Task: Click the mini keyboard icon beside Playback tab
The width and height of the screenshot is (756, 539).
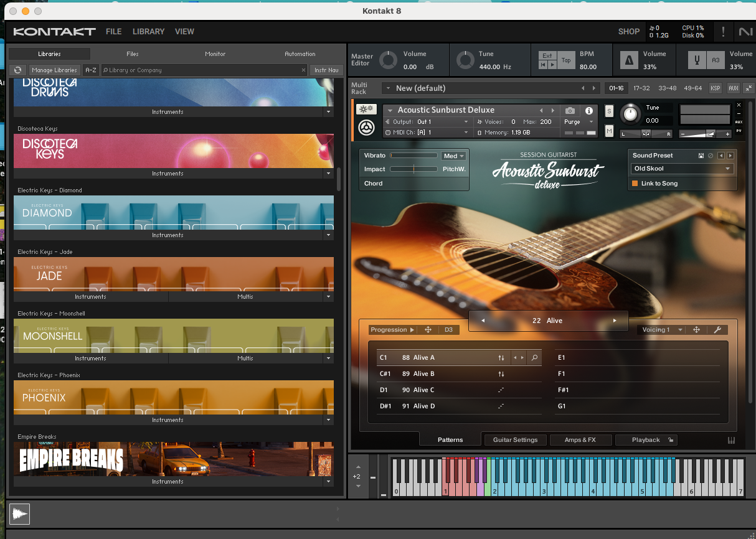Action: tap(731, 440)
